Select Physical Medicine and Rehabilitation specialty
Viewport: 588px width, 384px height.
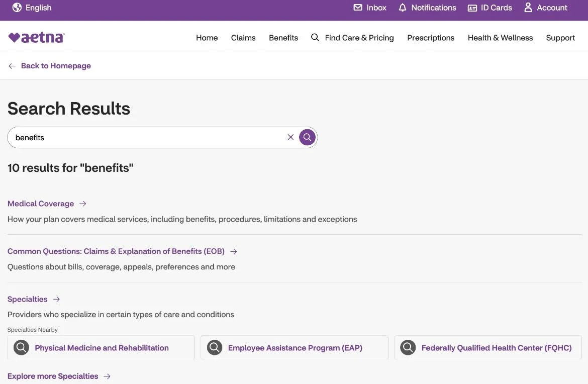point(102,348)
